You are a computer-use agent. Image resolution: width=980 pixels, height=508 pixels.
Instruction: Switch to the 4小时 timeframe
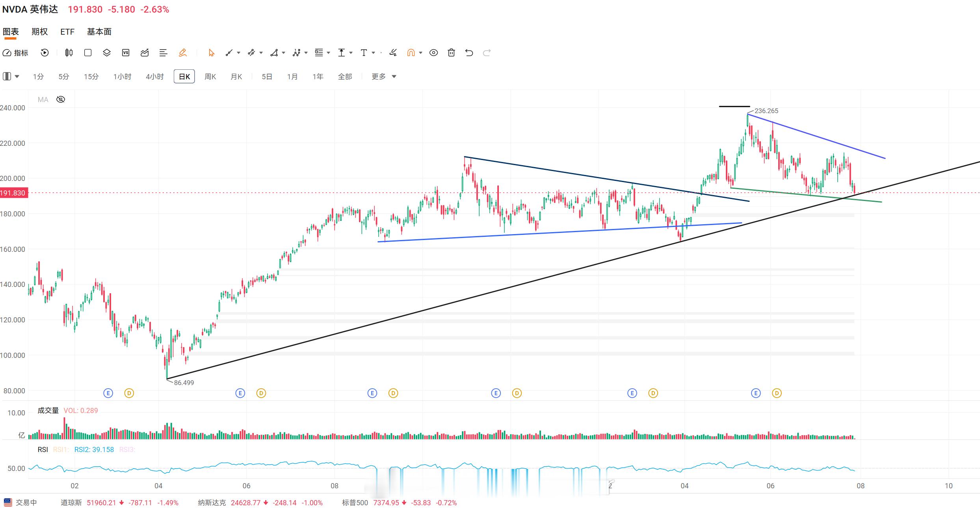154,76
